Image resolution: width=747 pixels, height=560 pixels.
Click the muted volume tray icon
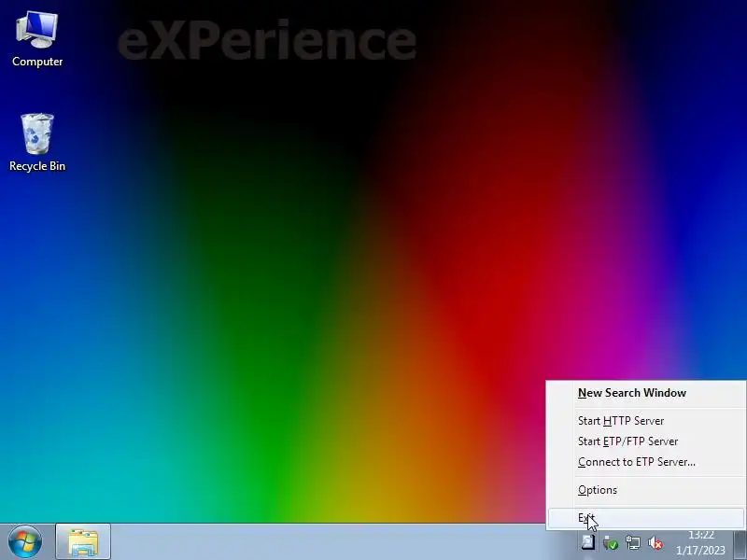[655, 542]
